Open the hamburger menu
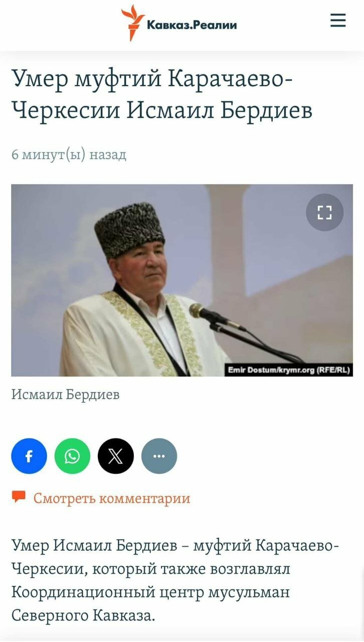 [338, 20]
